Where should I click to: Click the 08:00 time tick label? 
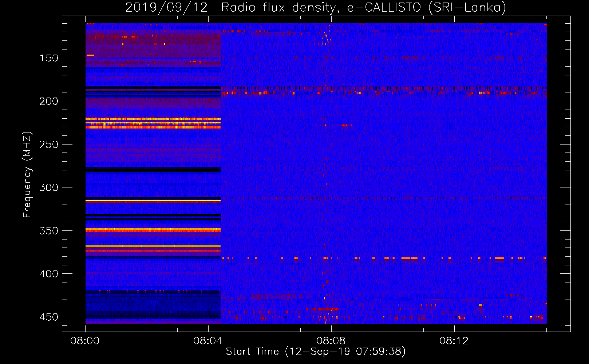85,341
